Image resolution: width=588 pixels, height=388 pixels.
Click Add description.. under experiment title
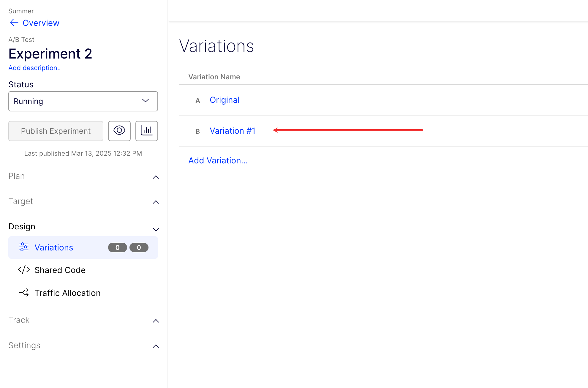[x=34, y=68]
